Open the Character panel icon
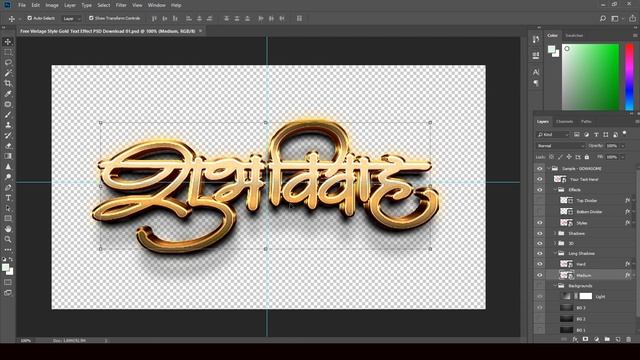This screenshot has width=640, height=360. pyautogui.click(x=536, y=72)
